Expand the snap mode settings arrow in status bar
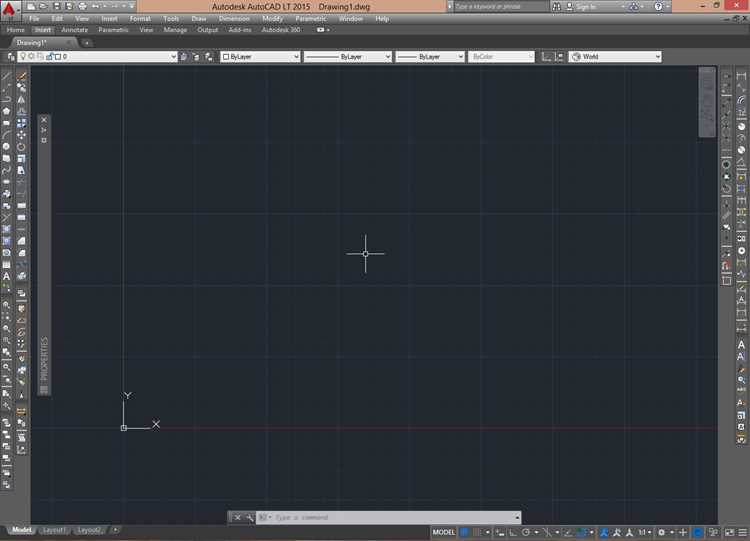 pyautogui.click(x=487, y=532)
